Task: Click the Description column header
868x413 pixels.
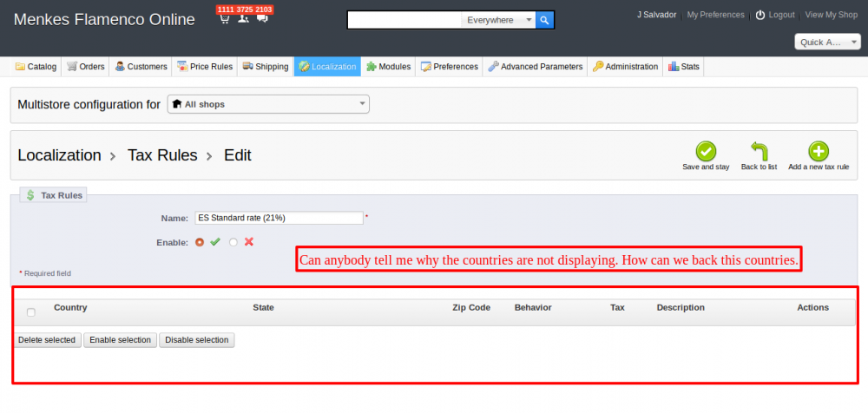Action: pyautogui.click(x=681, y=307)
